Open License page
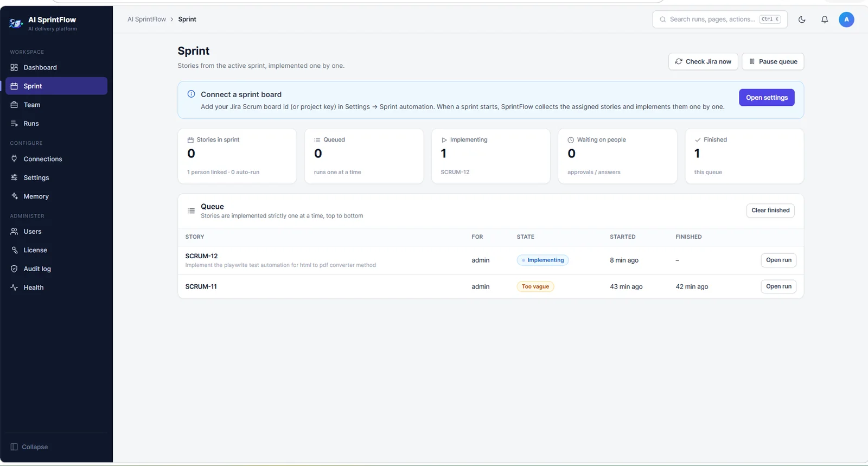This screenshot has height=466, width=868. (x=56, y=250)
